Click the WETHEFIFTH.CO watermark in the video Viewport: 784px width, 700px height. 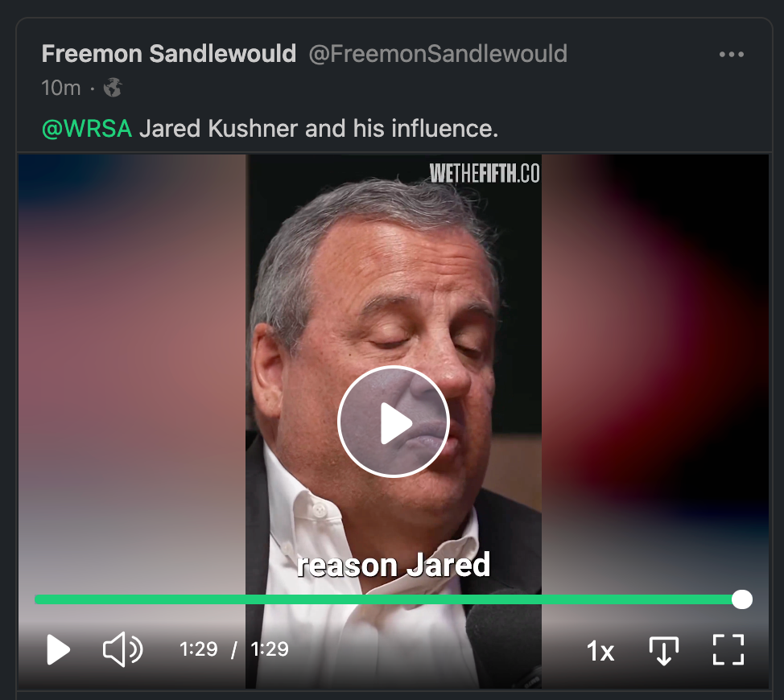tap(485, 173)
